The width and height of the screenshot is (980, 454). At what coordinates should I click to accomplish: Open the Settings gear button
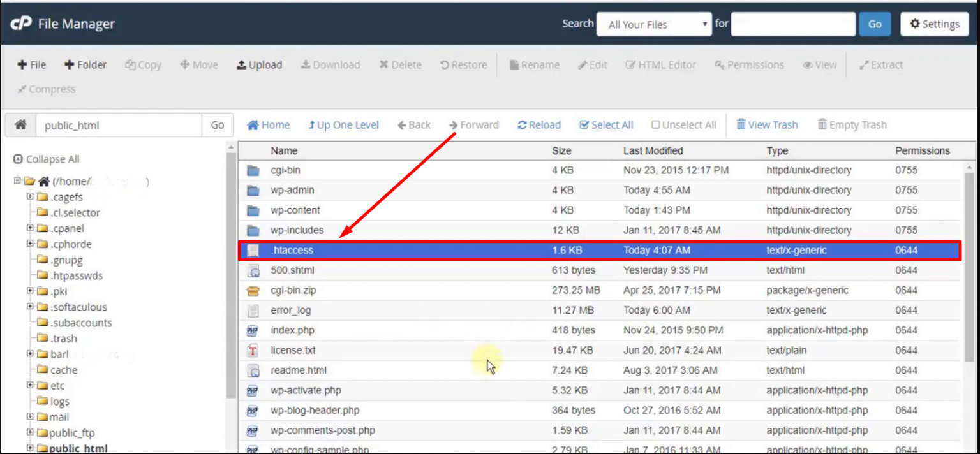(x=934, y=24)
